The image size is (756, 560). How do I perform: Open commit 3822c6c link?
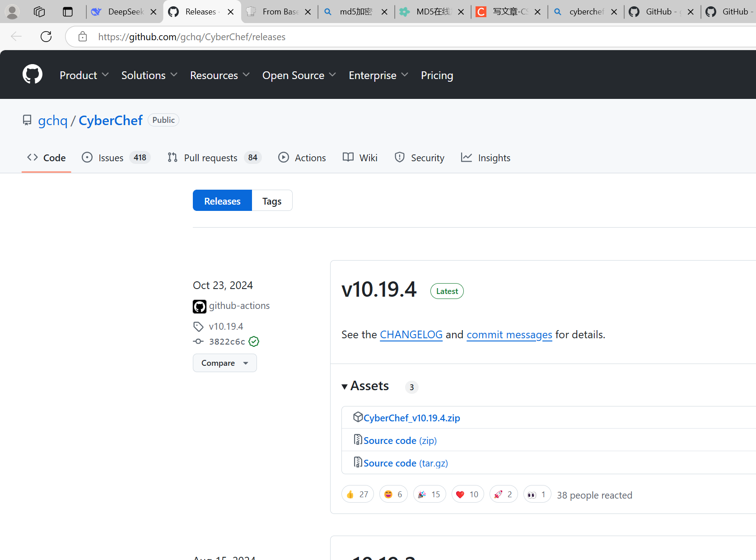227,341
